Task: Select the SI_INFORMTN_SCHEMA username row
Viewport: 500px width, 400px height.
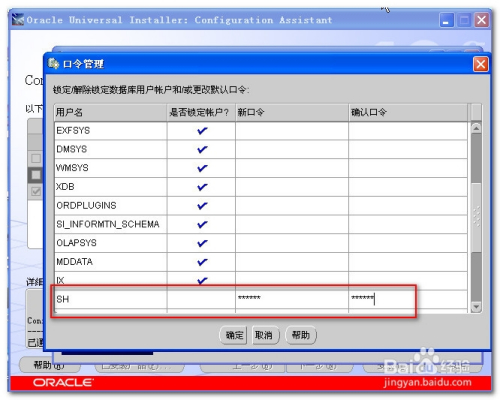Action: click(x=111, y=224)
